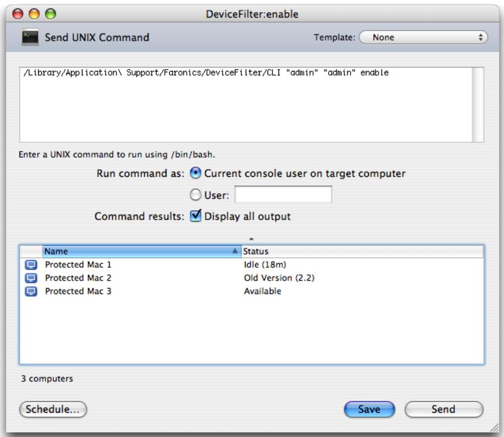Select the Protected Mac 1 row name

point(78,265)
